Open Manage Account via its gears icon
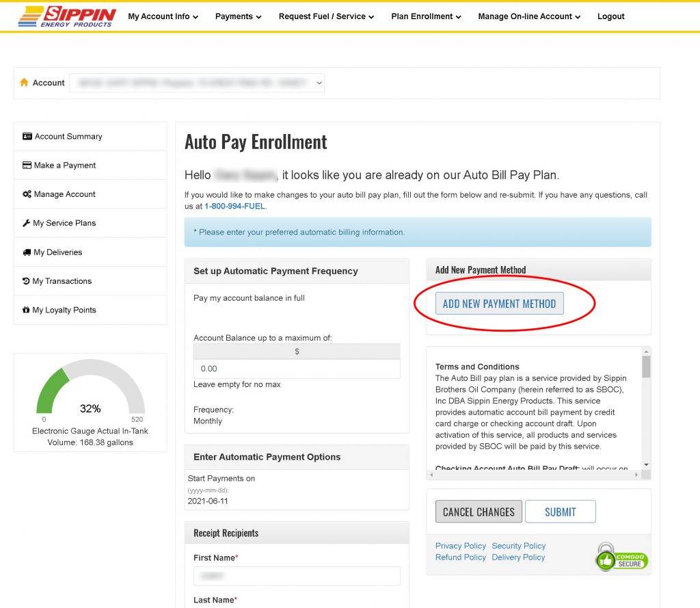Screen dimensions: 700x608 [28, 194]
